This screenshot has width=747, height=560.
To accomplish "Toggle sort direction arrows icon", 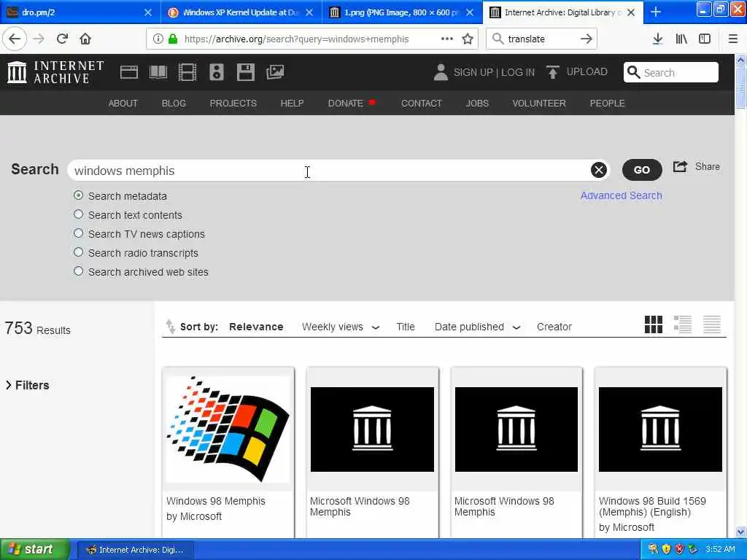I will click(x=170, y=327).
